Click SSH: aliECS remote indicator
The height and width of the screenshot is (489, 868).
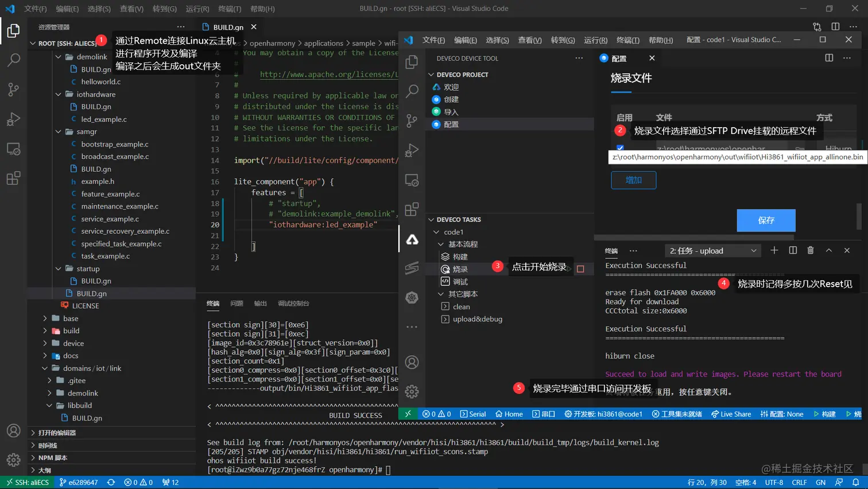click(x=27, y=482)
